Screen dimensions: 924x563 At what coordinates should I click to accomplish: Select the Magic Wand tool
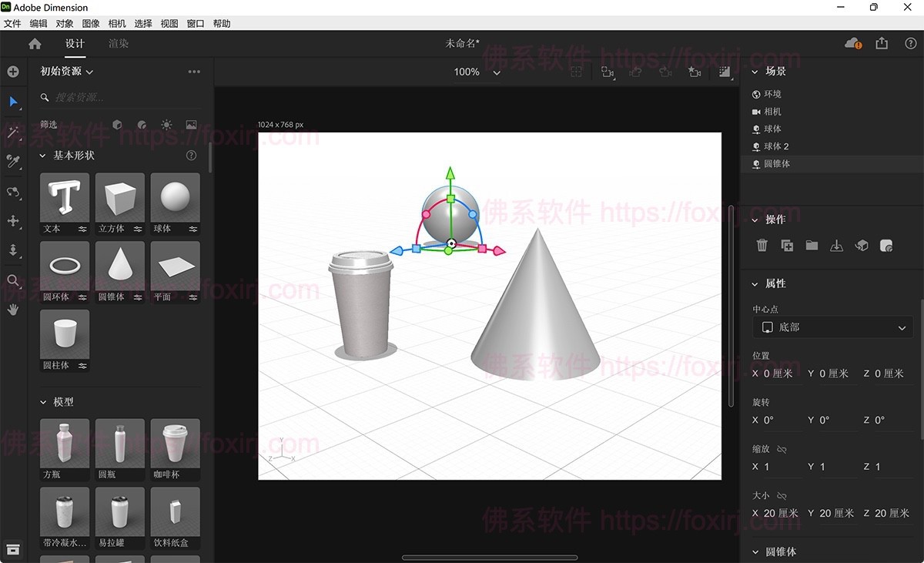(x=13, y=133)
